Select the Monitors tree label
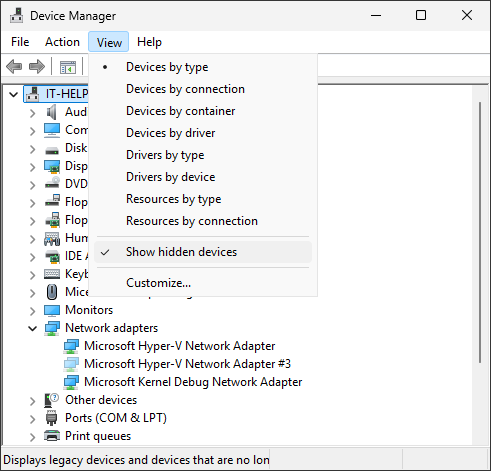 (x=89, y=310)
